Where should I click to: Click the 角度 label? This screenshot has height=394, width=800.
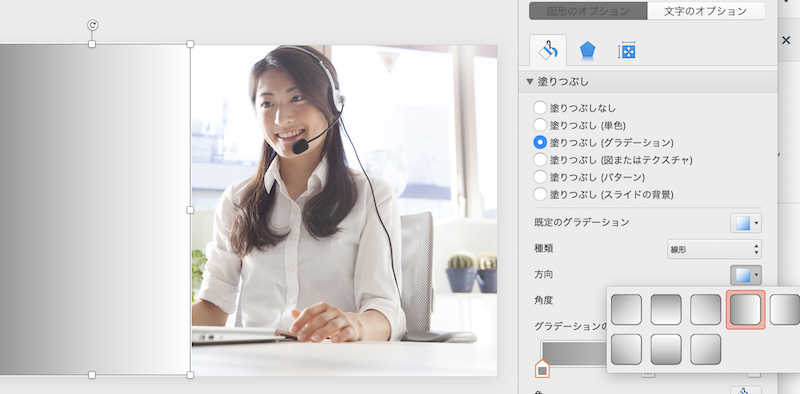pyautogui.click(x=544, y=300)
